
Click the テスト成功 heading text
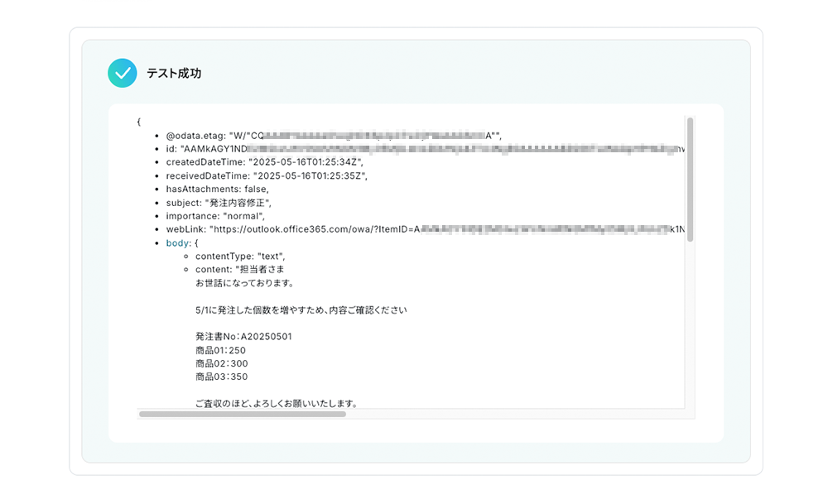point(174,74)
